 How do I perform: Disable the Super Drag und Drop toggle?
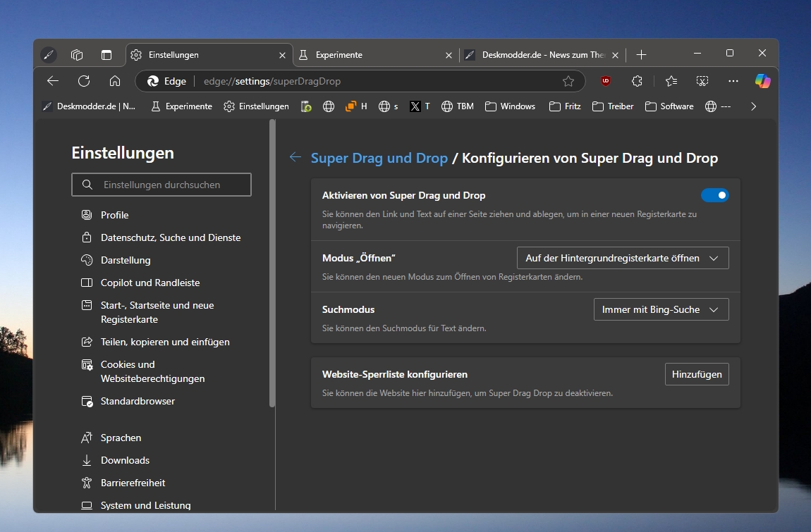pyautogui.click(x=714, y=195)
